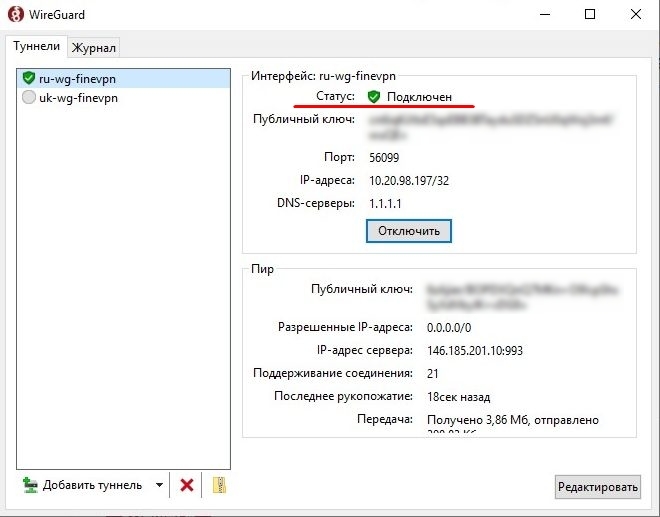Click the Статус: label
The width and height of the screenshot is (660, 517).
(x=335, y=96)
